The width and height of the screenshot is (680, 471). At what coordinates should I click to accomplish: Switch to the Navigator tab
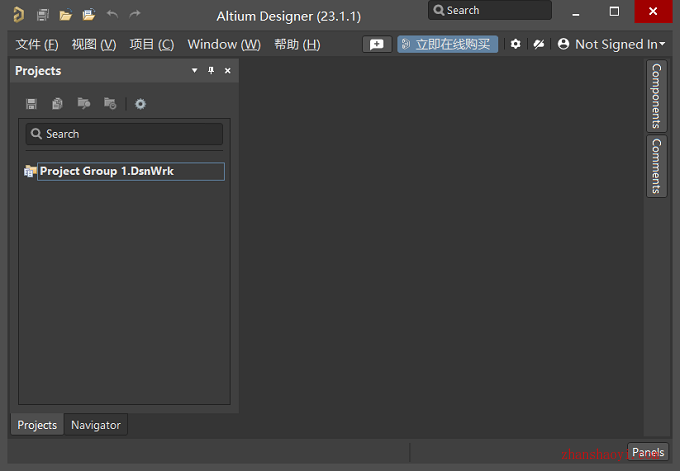96,425
